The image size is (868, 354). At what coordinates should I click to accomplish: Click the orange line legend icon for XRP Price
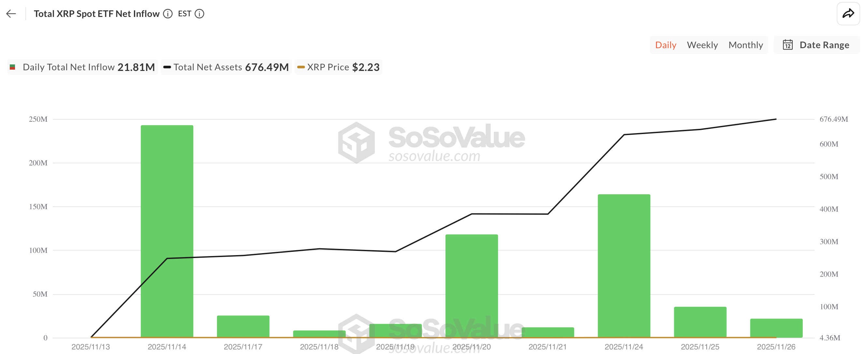(x=300, y=67)
